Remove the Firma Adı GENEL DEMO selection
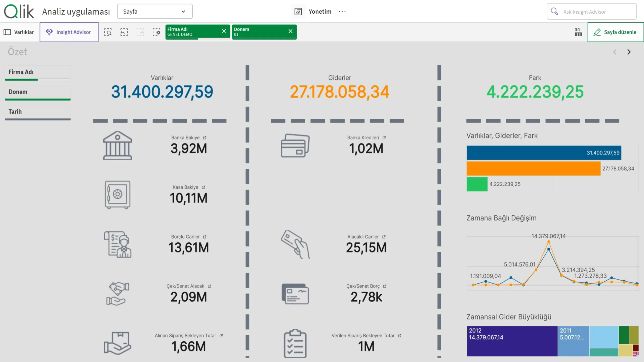 click(x=224, y=31)
